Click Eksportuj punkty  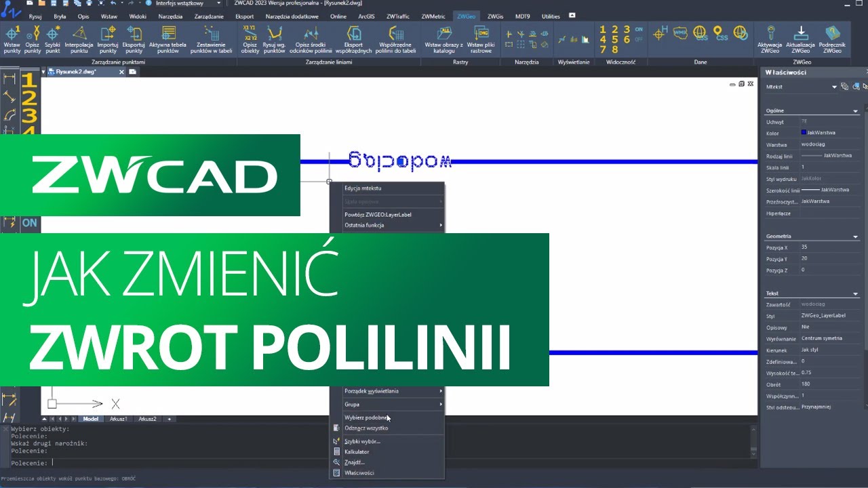134,39
